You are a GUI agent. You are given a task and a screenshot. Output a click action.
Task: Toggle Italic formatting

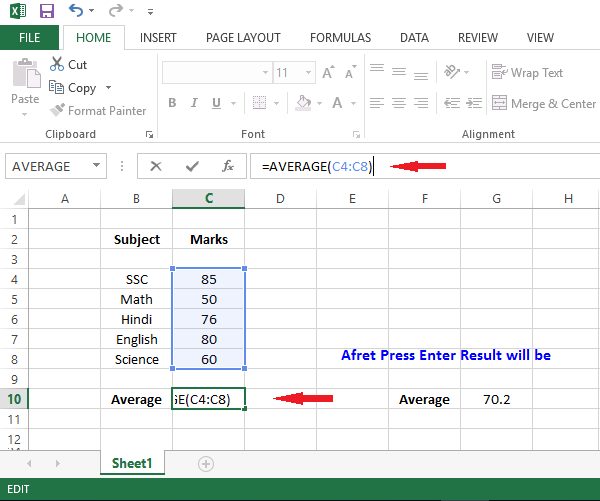(x=194, y=103)
